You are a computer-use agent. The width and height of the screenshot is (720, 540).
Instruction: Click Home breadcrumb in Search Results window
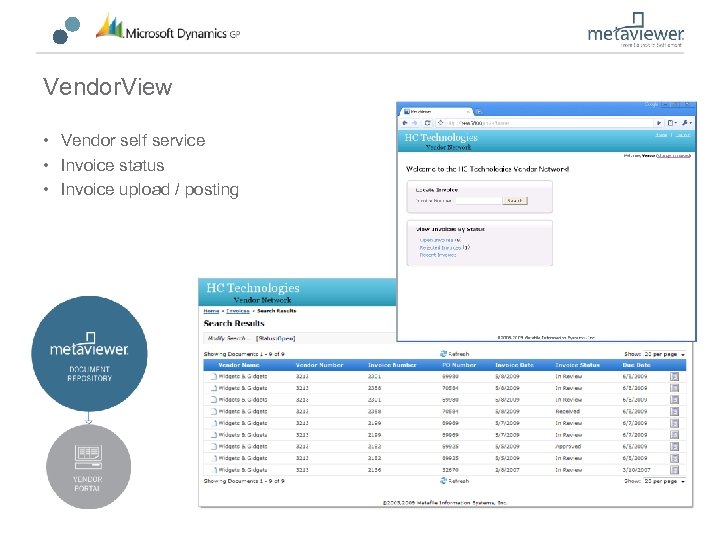(x=211, y=311)
